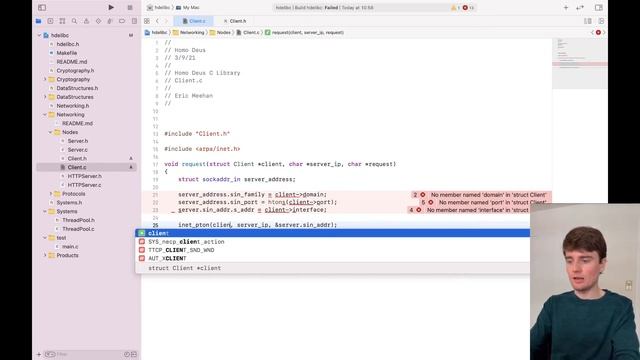Screen dimensions: 640x360
Task: Open Cryptography.h in the navigator
Action: pos(75,70)
